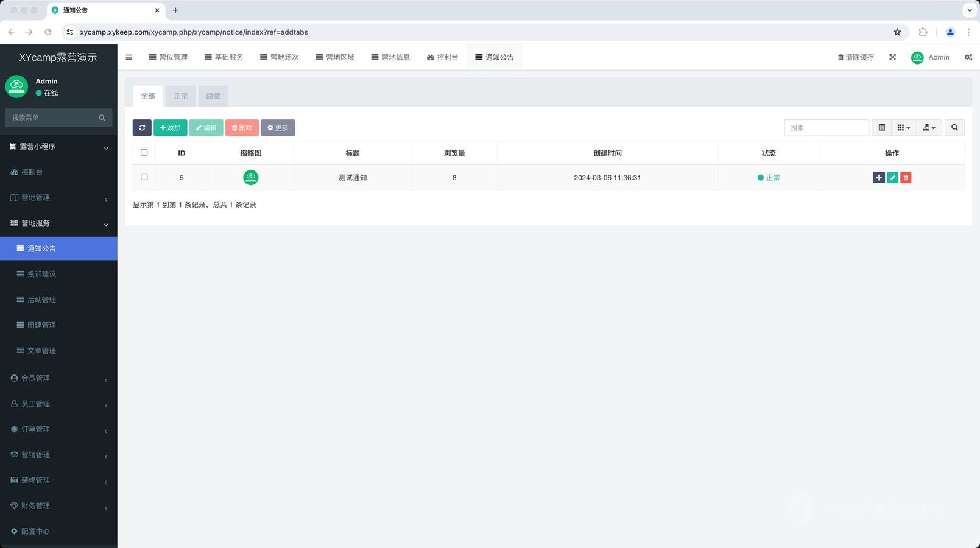Go back with the browser back arrow
Screen dimensions: 980x548
[12, 32]
